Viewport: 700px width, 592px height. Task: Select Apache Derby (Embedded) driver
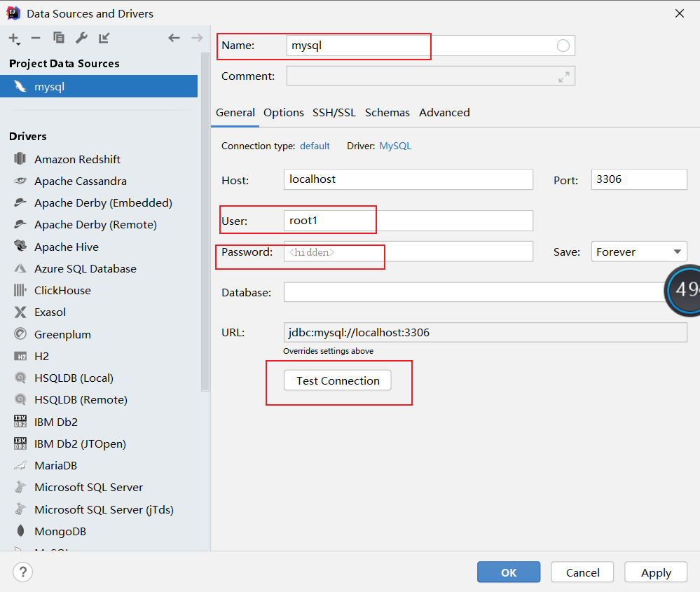point(103,202)
